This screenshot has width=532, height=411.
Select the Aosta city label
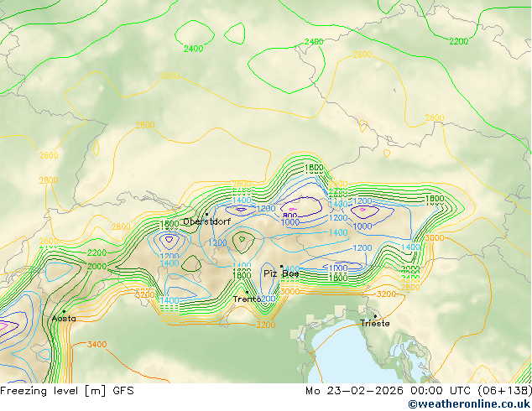(64, 319)
